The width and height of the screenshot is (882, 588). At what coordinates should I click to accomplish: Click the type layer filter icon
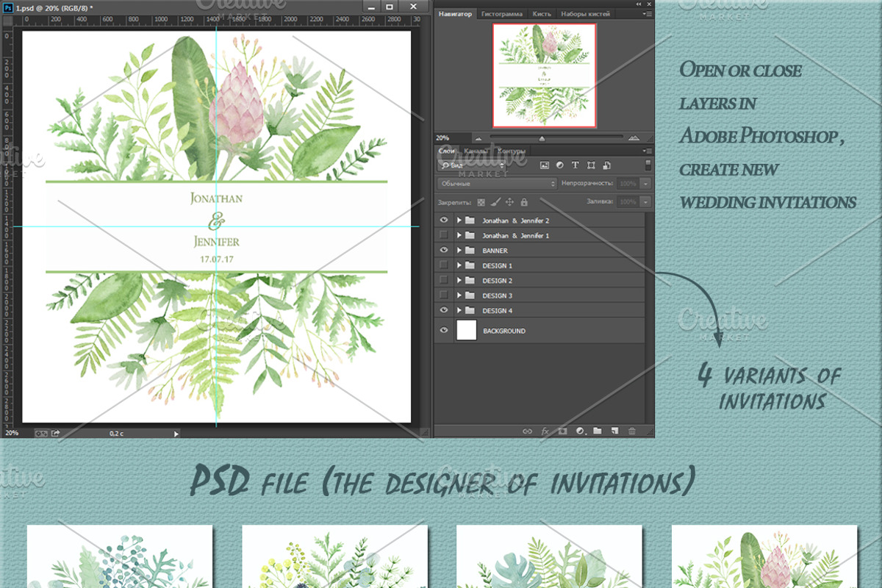click(576, 165)
